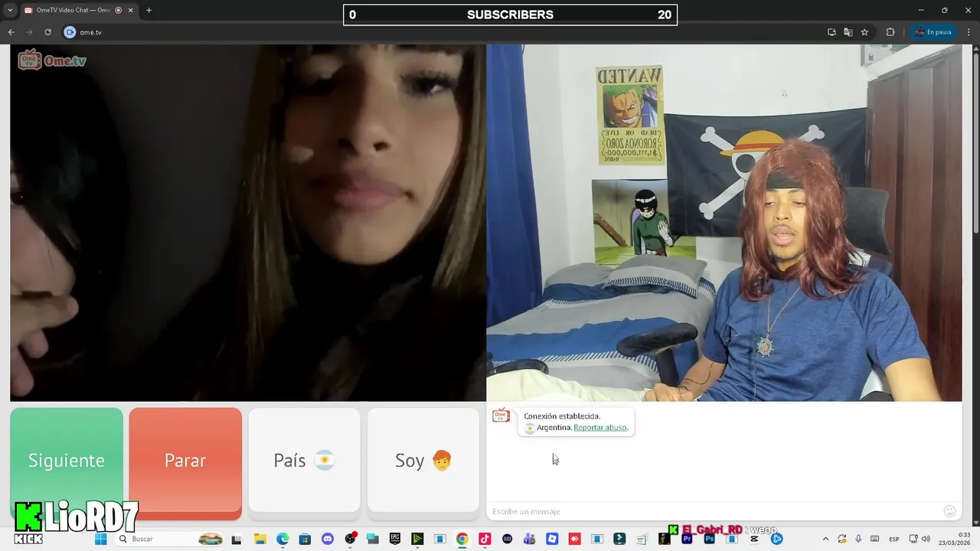Image resolution: width=980 pixels, height=551 pixels.
Task: Click the microphone tray icon
Action: coord(858,539)
